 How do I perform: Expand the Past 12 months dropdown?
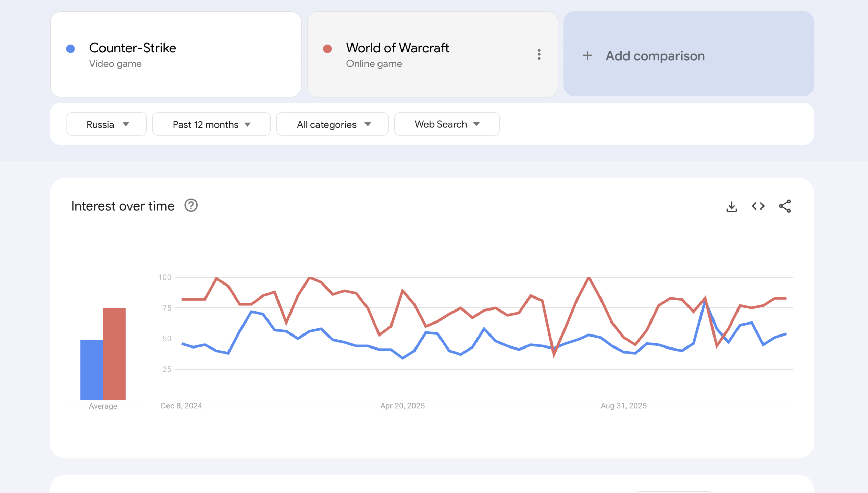click(211, 124)
